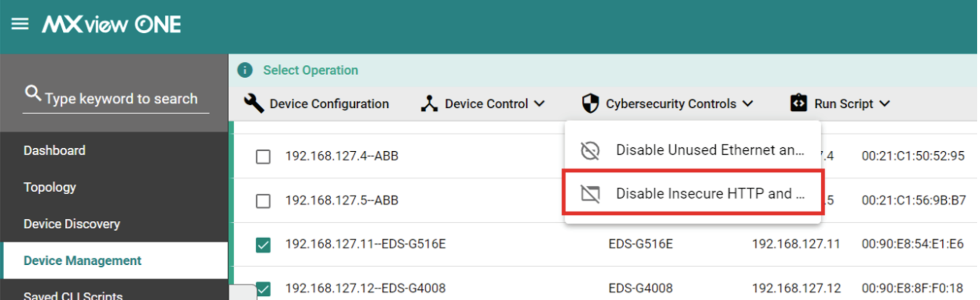Collapse the Cybersecurity Controls dropdown arrow
Image resolution: width=980 pixels, height=300 pixels.
tap(748, 104)
